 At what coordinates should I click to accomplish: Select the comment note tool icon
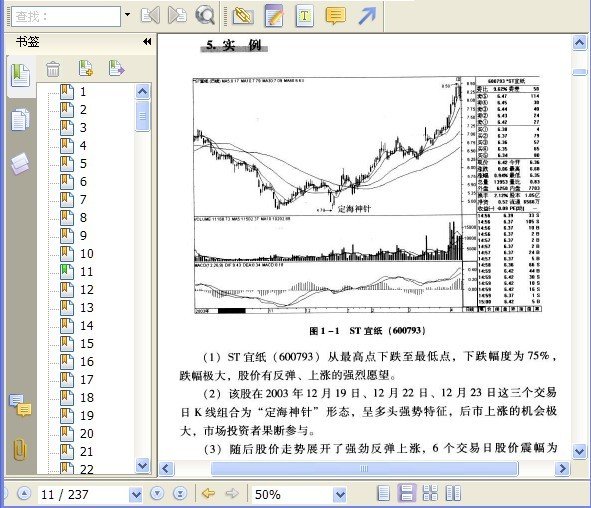[x=335, y=16]
